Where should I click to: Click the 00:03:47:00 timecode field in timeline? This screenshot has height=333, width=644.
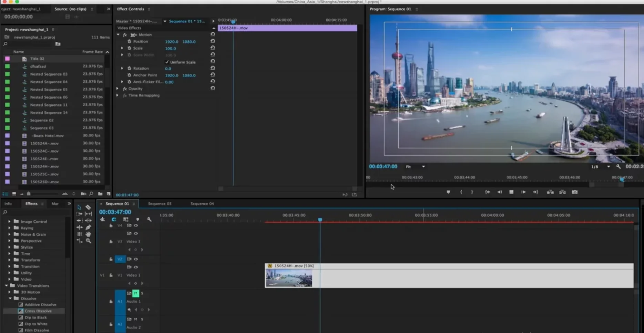[x=115, y=212]
